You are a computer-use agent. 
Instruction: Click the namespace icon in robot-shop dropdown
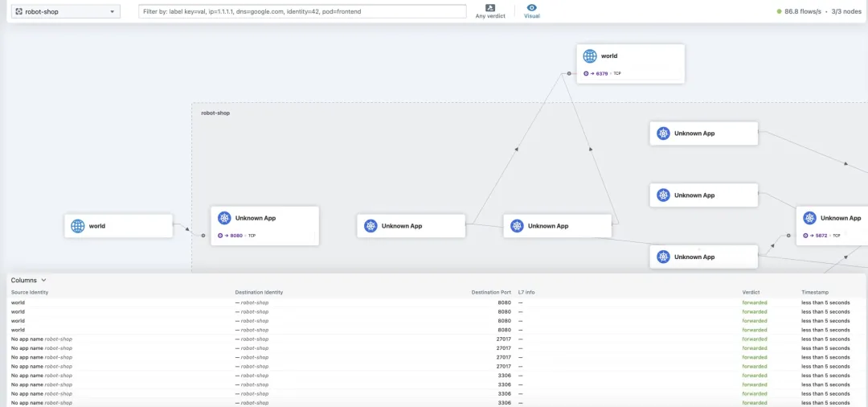[18, 11]
